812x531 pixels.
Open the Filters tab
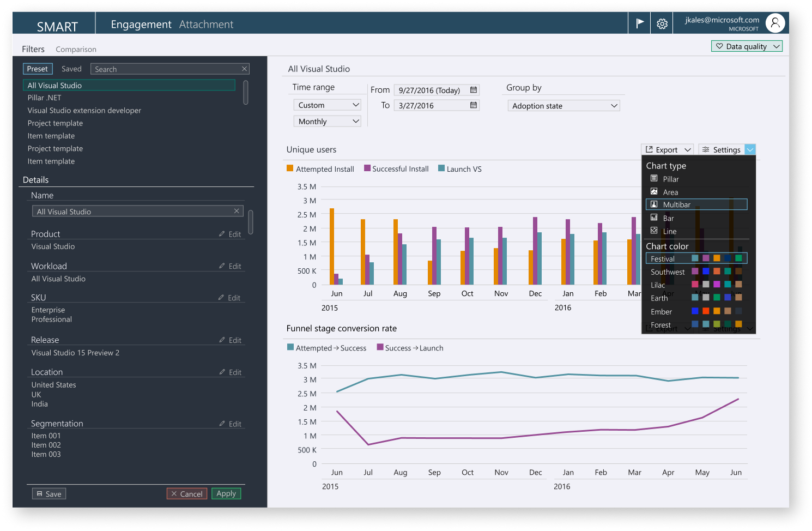[x=33, y=49]
